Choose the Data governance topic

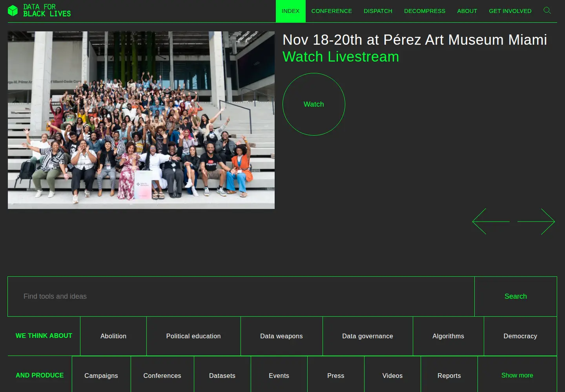click(x=368, y=336)
